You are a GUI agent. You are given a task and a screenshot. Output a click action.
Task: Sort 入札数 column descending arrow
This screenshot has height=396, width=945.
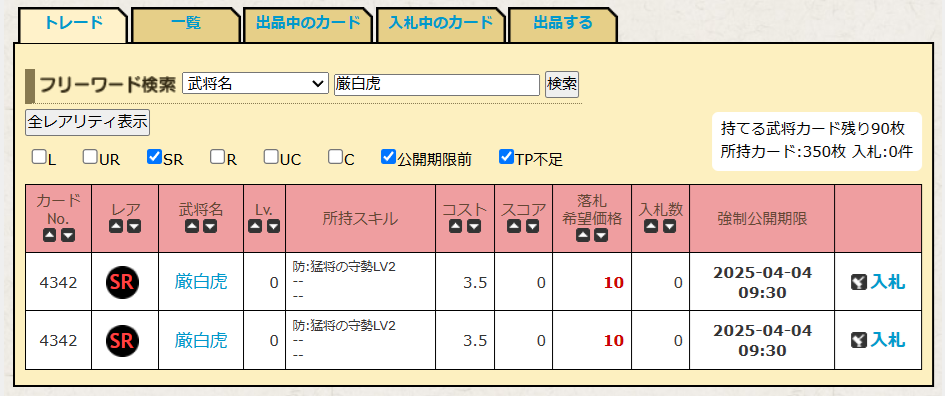tap(669, 226)
